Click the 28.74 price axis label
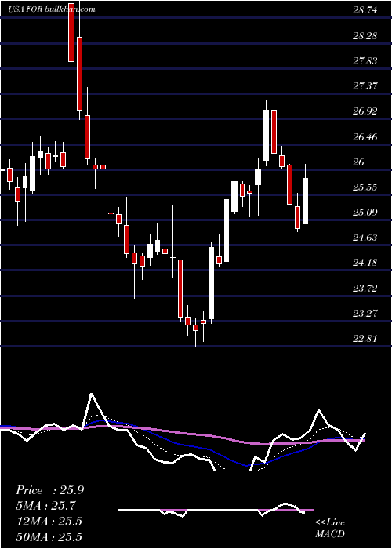This screenshot has height=549, width=392. [365, 10]
